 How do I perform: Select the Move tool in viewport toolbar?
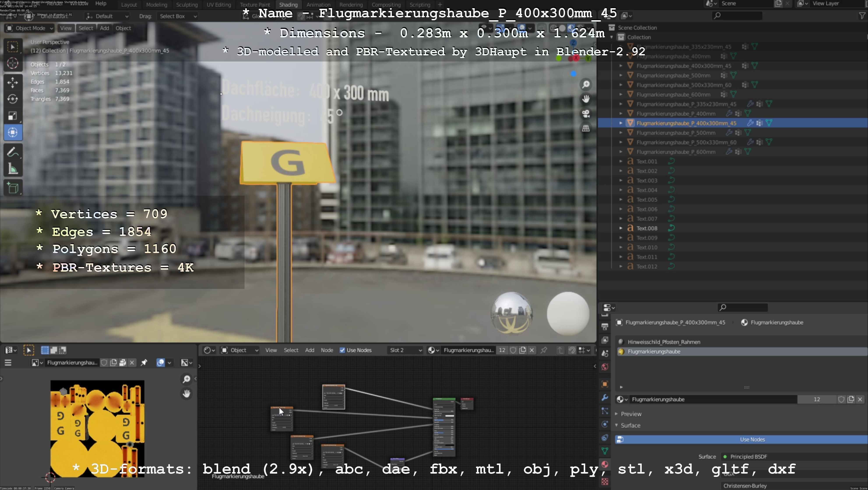pos(12,82)
